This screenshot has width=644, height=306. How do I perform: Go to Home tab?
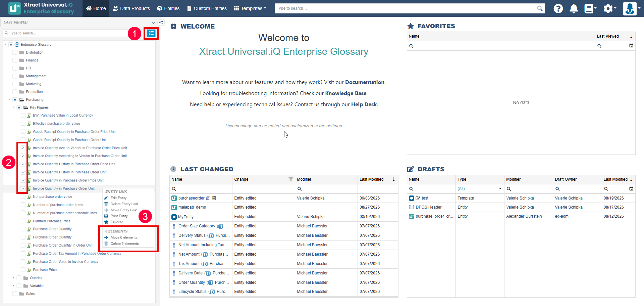tap(96, 8)
